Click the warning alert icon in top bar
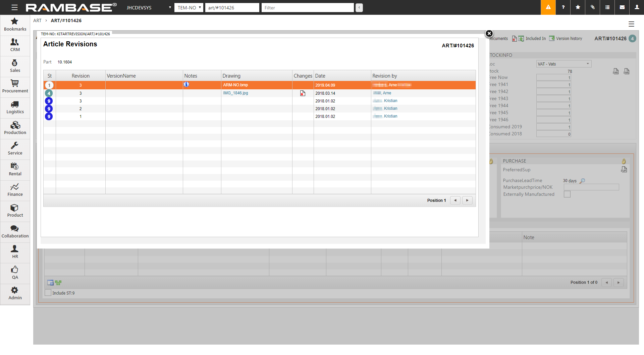Image resolution: width=644 pixels, height=355 pixels. 548,7
